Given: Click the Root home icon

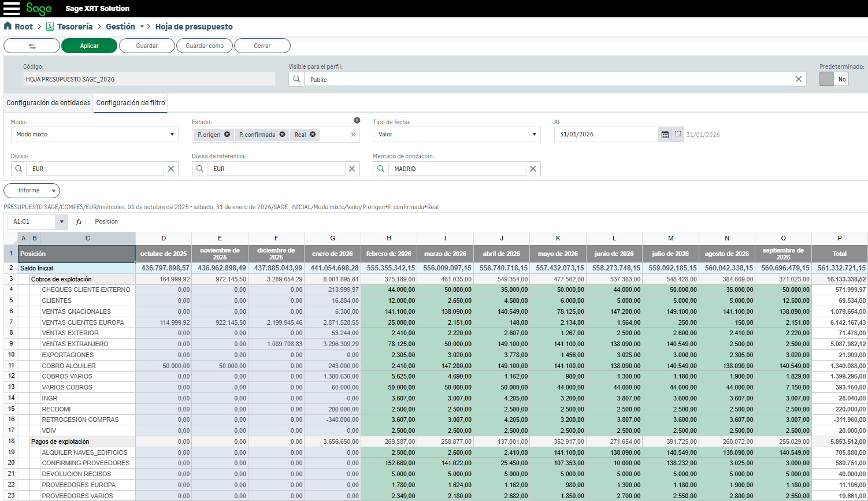Looking at the screenshot, I should pyautogui.click(x=8, y=26).
